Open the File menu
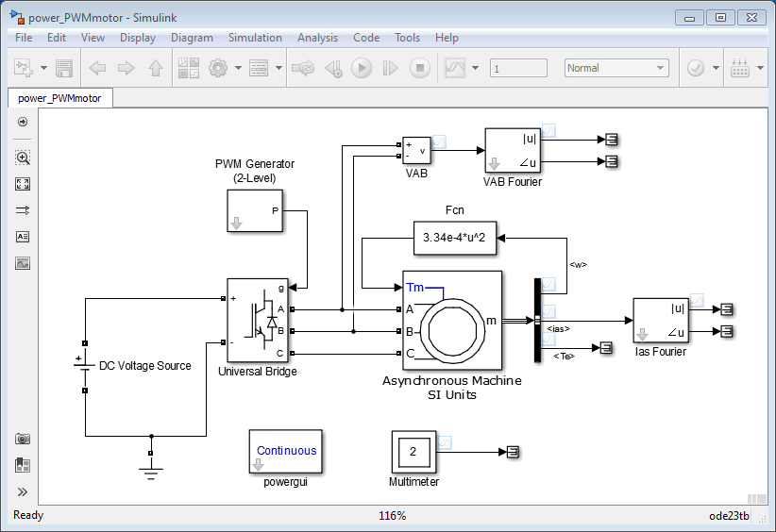 (24, 38)
